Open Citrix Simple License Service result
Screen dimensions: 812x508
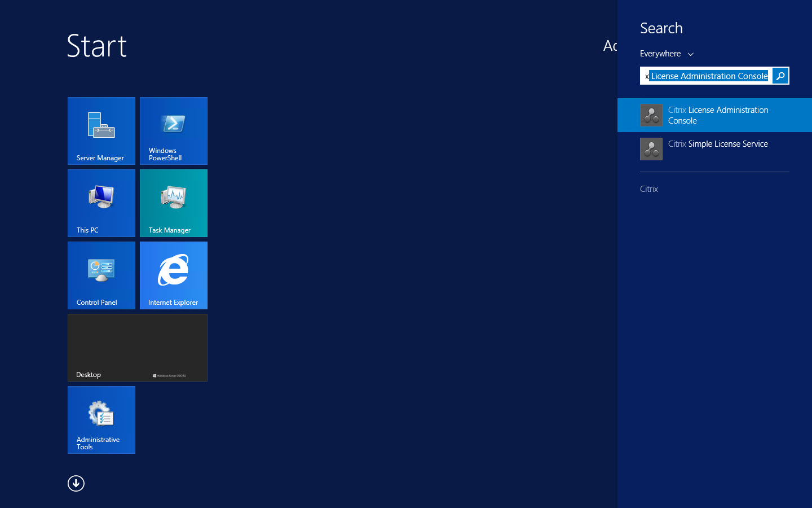(x=714, y=149)
